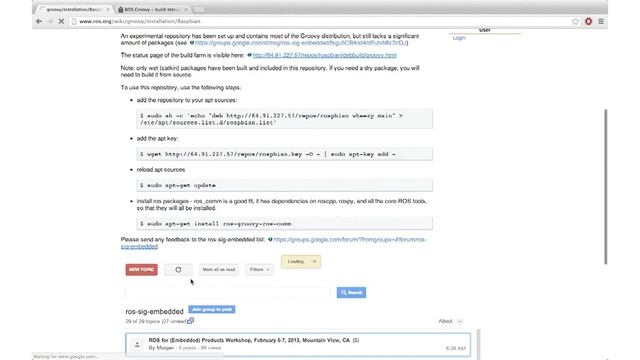Open a new browser tab

(x=199, y=9)
